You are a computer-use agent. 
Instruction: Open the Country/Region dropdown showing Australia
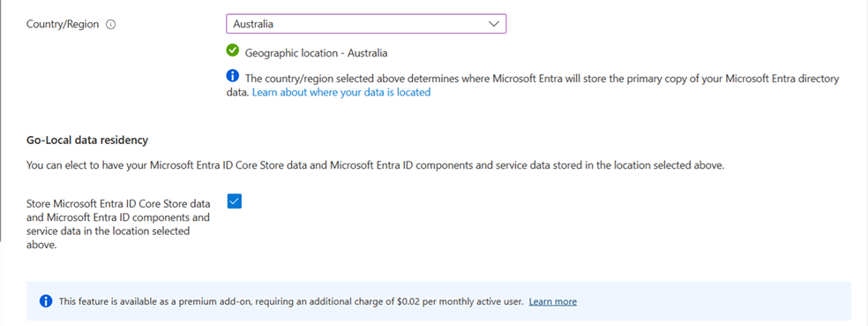pyautogui.click(x=366, y=24)
